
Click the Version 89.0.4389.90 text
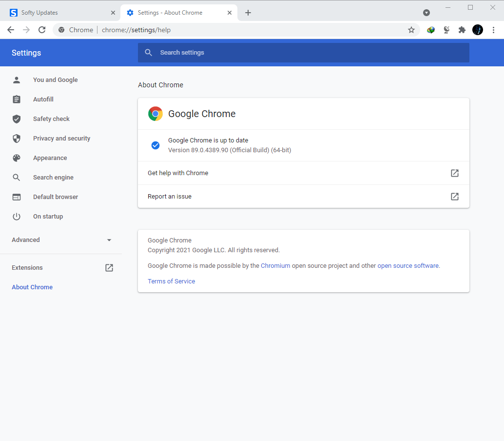pyautogui.click(x=230, y=150)
